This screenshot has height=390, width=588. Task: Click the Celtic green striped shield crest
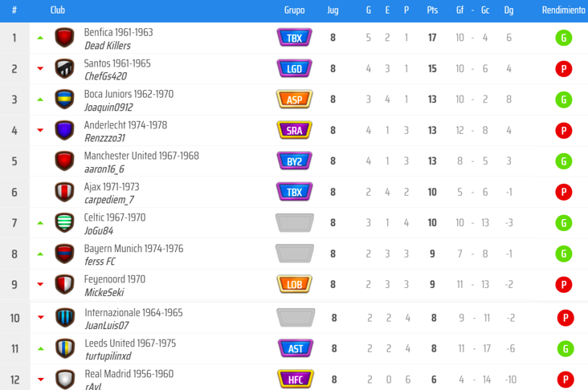coord(64,222)
